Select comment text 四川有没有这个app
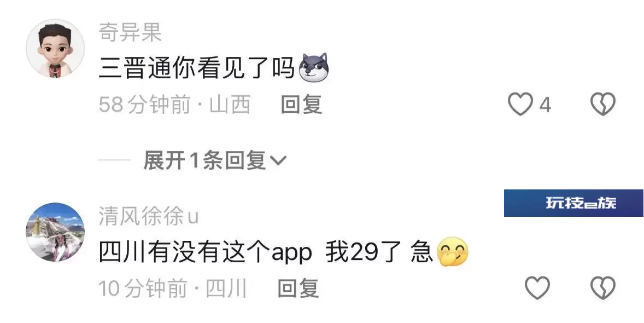The width and height of the screenshot is (644, 323). point(206,252)
